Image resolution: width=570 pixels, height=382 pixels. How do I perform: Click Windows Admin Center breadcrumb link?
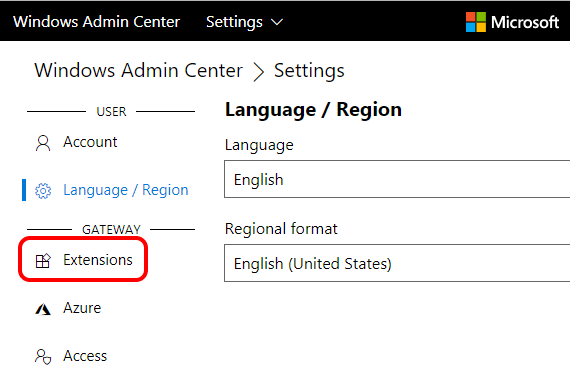139,70
